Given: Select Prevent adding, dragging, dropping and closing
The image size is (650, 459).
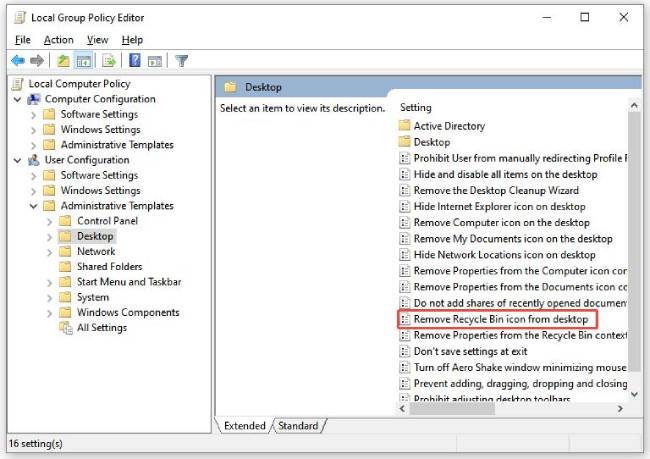Looking at the screenshot, I should pos(520,384).
